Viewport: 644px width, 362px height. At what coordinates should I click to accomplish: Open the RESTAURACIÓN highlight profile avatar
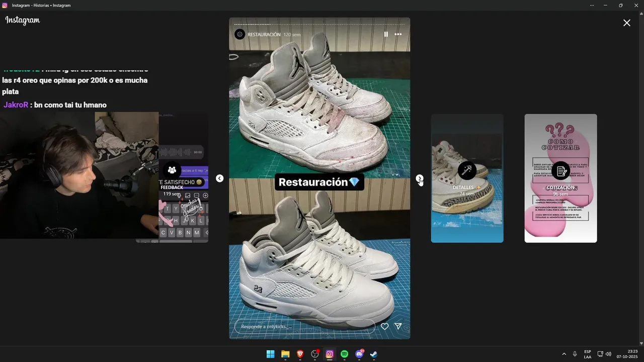(240, 34)
